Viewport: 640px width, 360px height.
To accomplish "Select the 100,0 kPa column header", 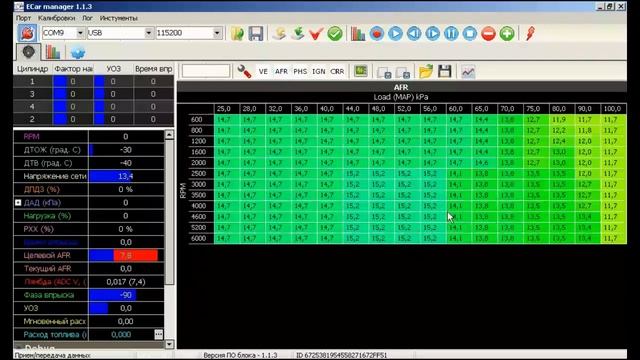I will click(613, 109).
